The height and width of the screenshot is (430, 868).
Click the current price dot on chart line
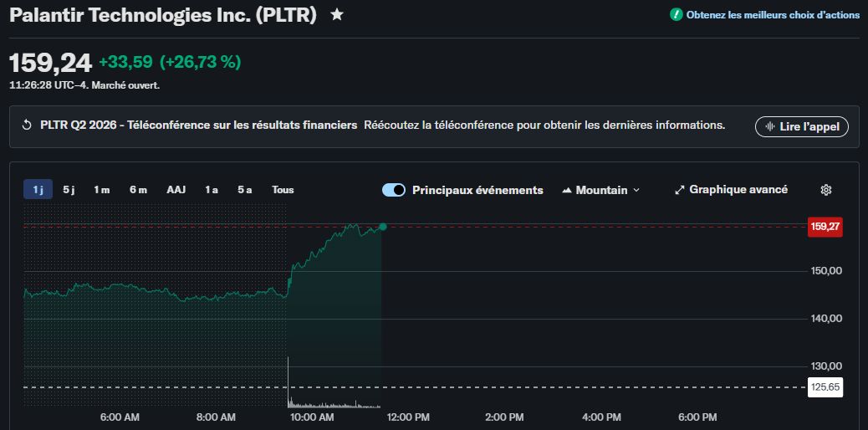click(x=382, y=227)
